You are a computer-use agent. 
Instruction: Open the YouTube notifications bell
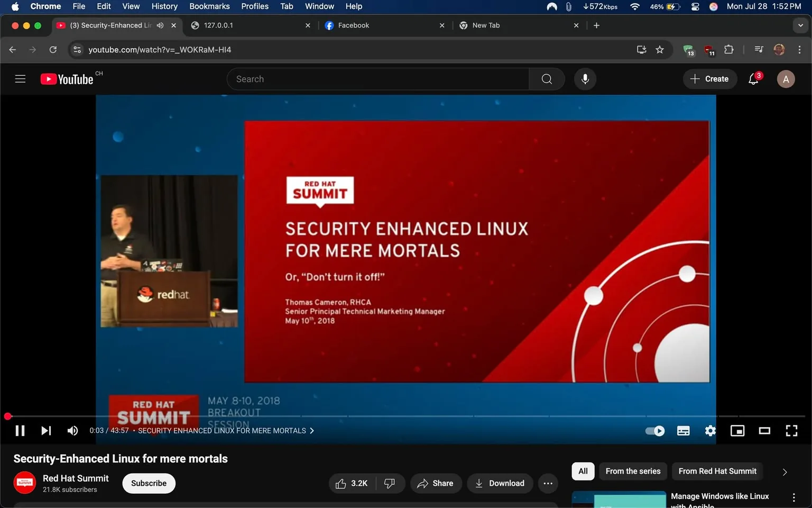pos(753,78)
